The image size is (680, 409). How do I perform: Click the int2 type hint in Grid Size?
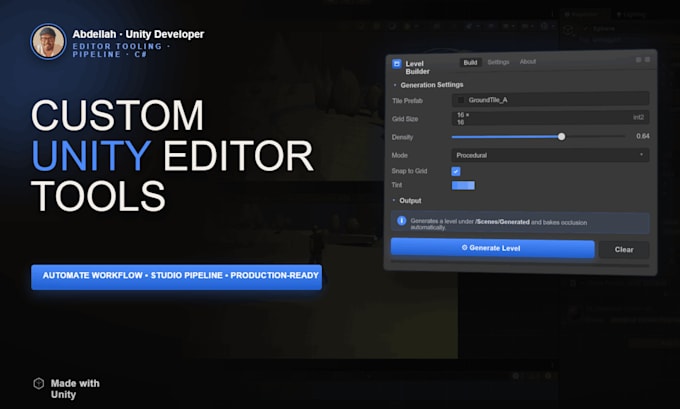click(x=638, y=117)
